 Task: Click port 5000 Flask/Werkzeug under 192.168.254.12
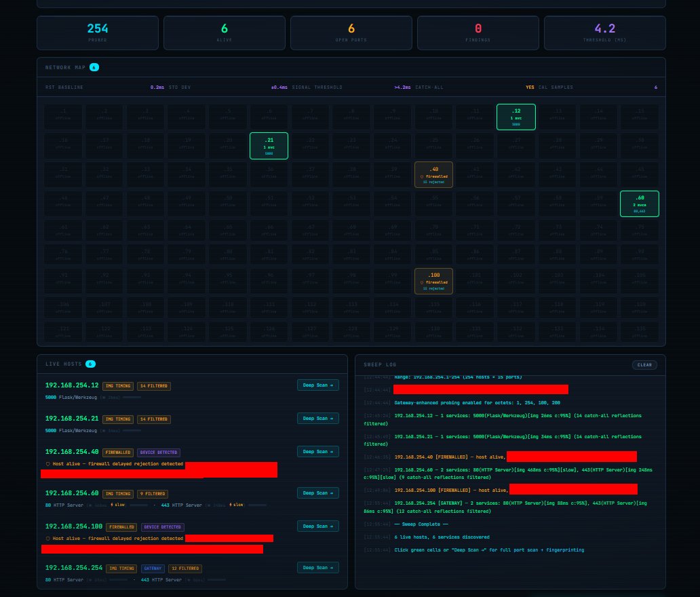point(71,398)
